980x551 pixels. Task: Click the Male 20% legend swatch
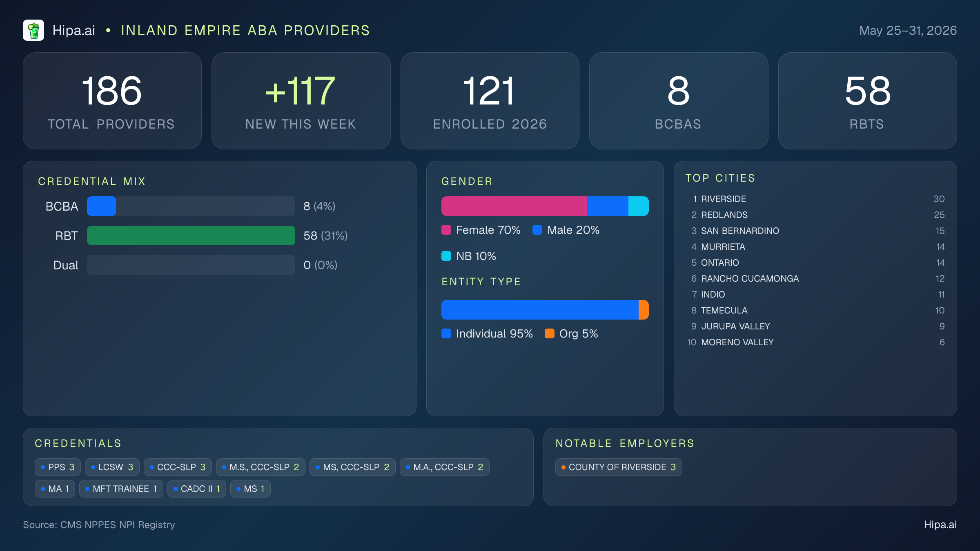[537, 230]
